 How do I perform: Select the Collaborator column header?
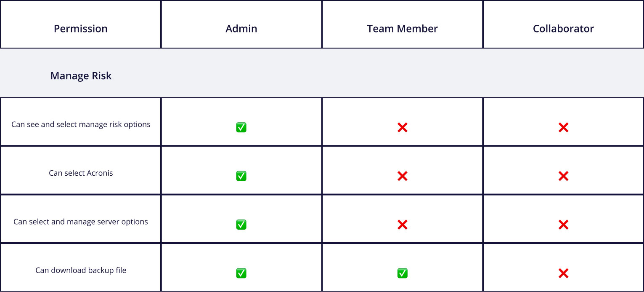click(563, 29)
